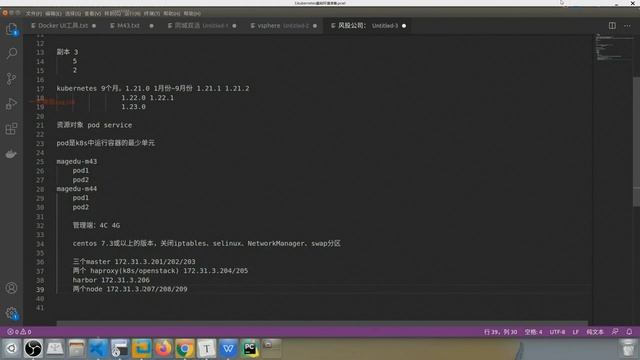Switch to M43.txt tab
Viewport: 640px width, 360px height.
pyautogui.click(x=125, y=26)
